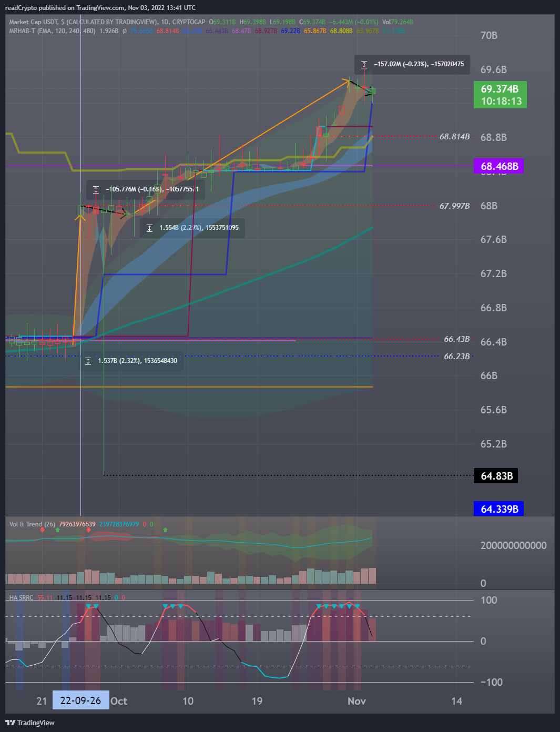The image size is (560, 732).
Task: Click CRYPTOCAP exchange name in legend
Action: [189, 22]
